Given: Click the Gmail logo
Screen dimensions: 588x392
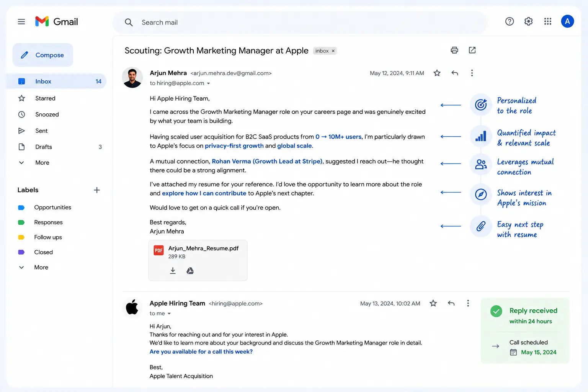Looking at the screenshot, I should click(57, 22).
